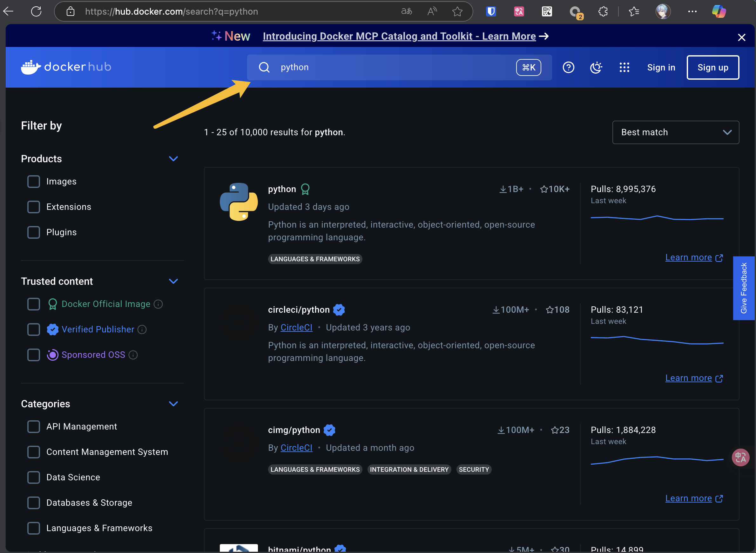Check the API Management category
The image size is (756, 553).
point(33,426)
